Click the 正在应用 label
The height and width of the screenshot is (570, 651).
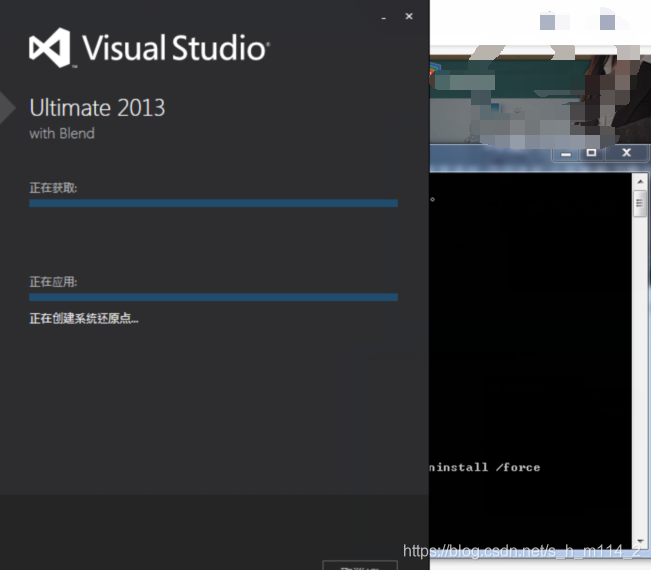[53, 282]
